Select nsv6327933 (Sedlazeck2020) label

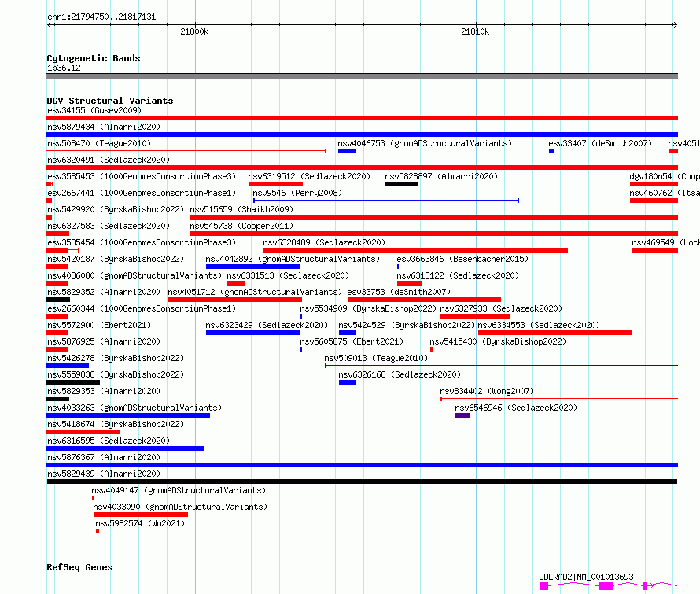click(501, 308)
